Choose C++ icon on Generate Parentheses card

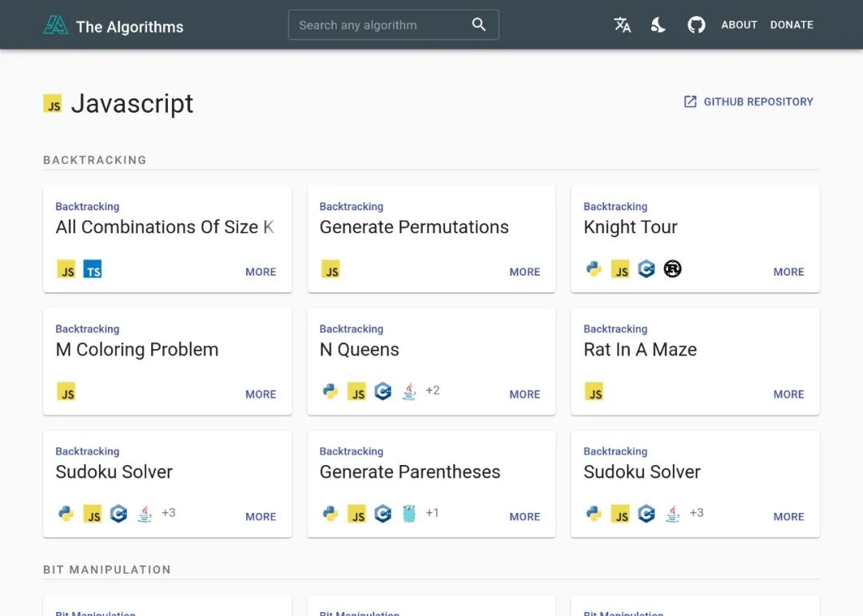coord(383,513)
